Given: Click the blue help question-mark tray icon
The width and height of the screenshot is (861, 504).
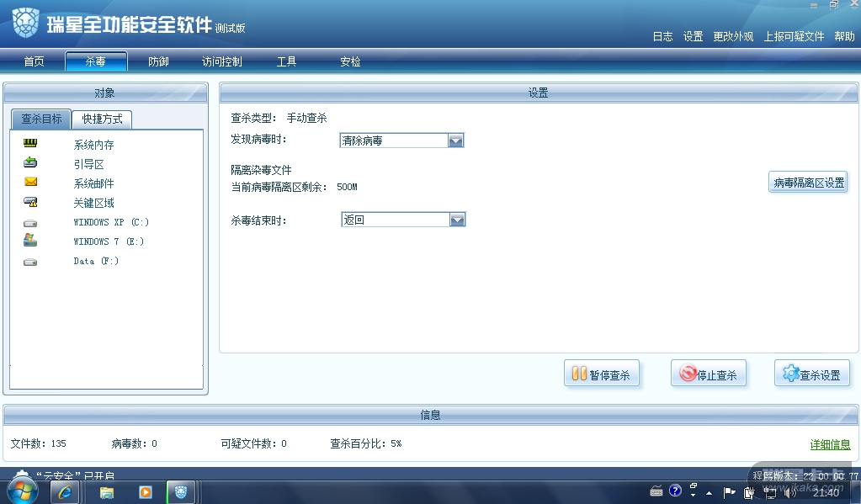Looking at the screenshot, I should [675, 491].
